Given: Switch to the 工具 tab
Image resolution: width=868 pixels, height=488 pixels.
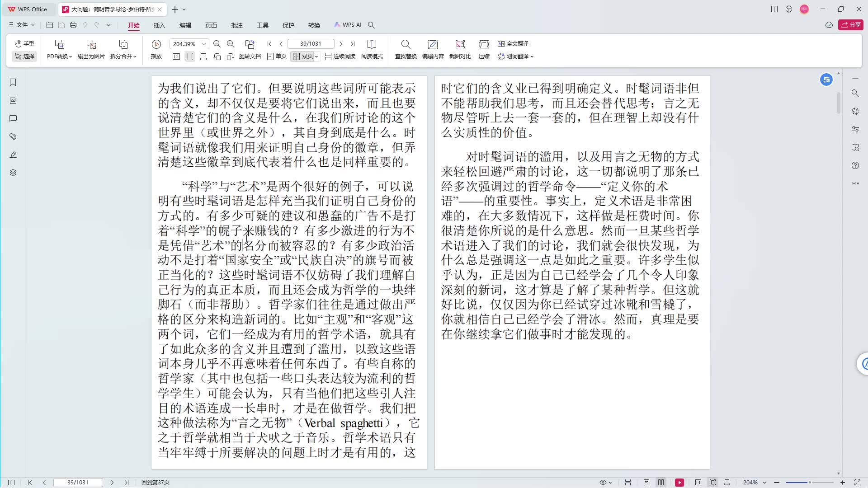Looking at the screenshot, I should [263, 25].
